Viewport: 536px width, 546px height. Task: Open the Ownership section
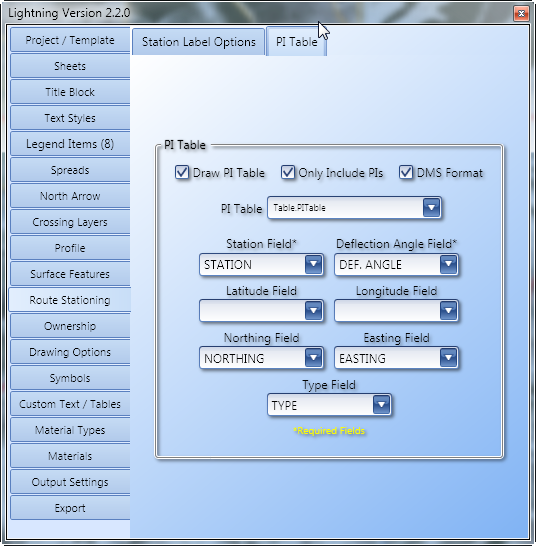click(x=70, y=326)
